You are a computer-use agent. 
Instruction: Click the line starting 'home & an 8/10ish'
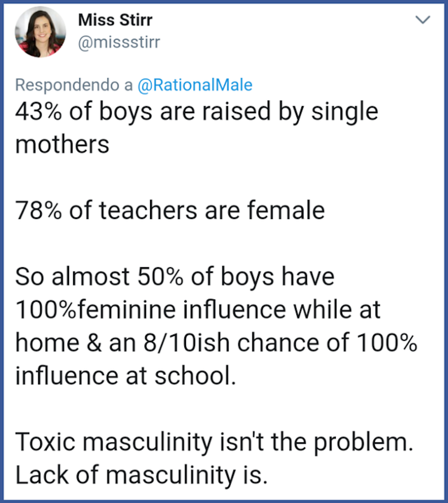216,343
